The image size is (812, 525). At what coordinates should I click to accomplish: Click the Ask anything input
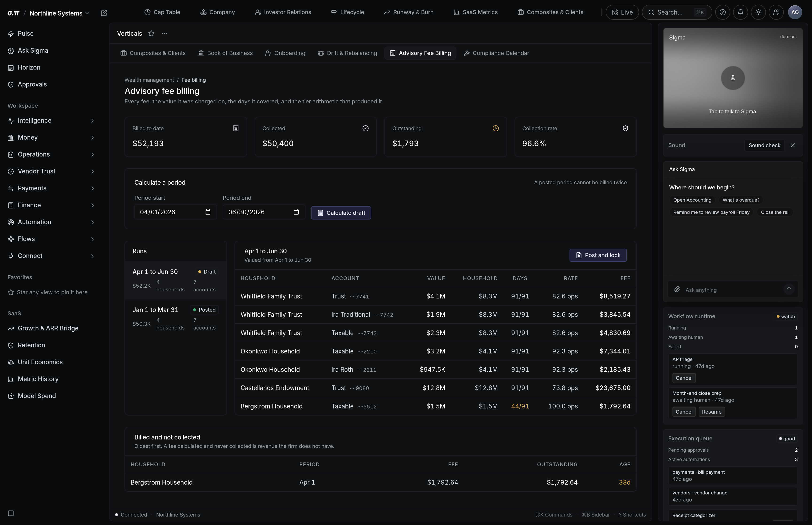click(x=733, y=290)
